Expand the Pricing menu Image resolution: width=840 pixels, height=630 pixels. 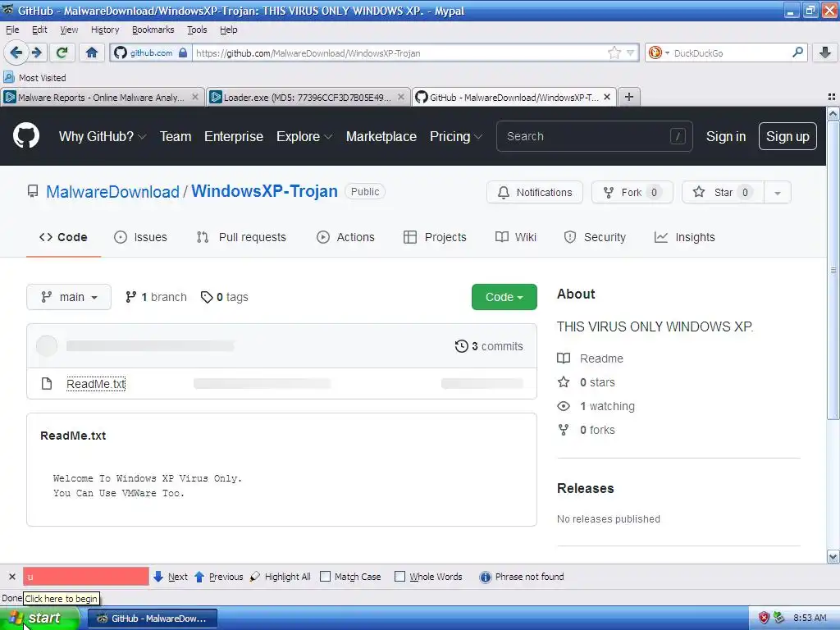(456, 137)
